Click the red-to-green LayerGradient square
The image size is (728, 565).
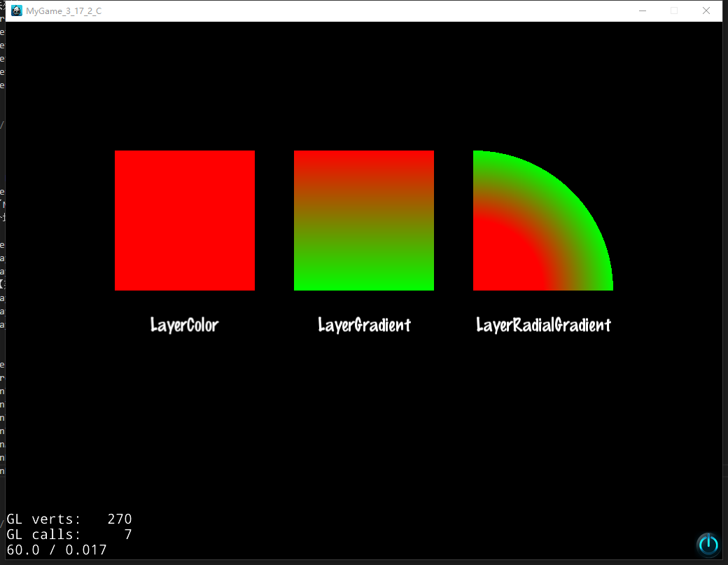tap(364, 221)
